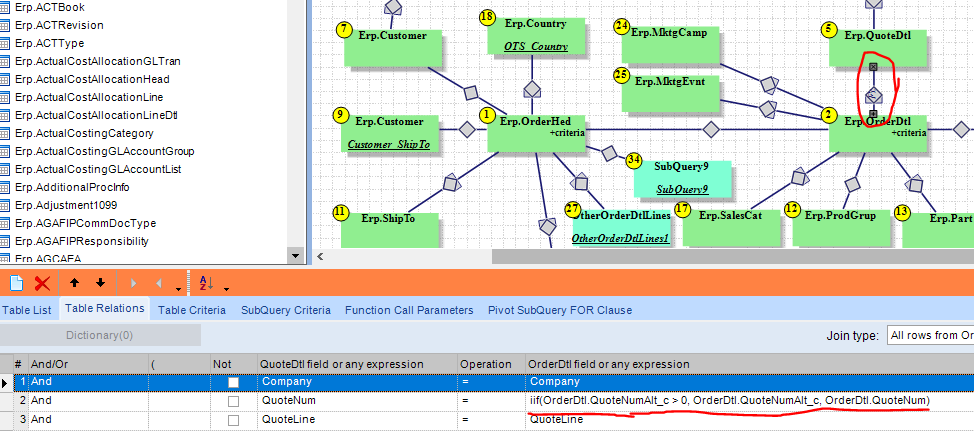Select the Erp.ACTType table icon
974x438 pixels.
6,43
